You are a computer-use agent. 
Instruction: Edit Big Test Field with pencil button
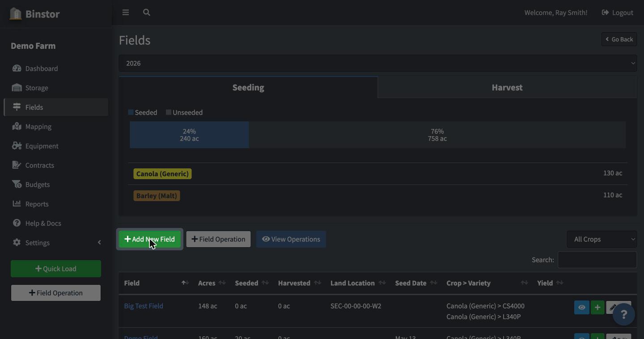pos(613,308)
